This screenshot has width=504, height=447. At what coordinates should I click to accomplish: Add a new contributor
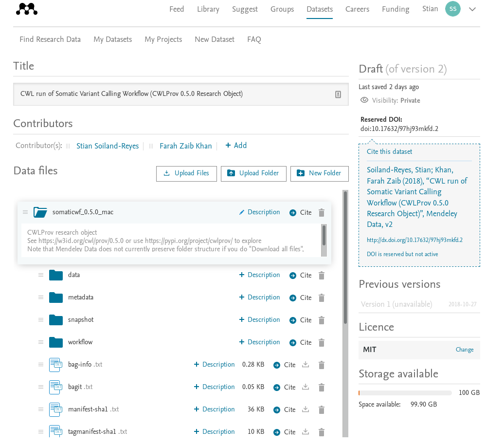pos(236,146)
